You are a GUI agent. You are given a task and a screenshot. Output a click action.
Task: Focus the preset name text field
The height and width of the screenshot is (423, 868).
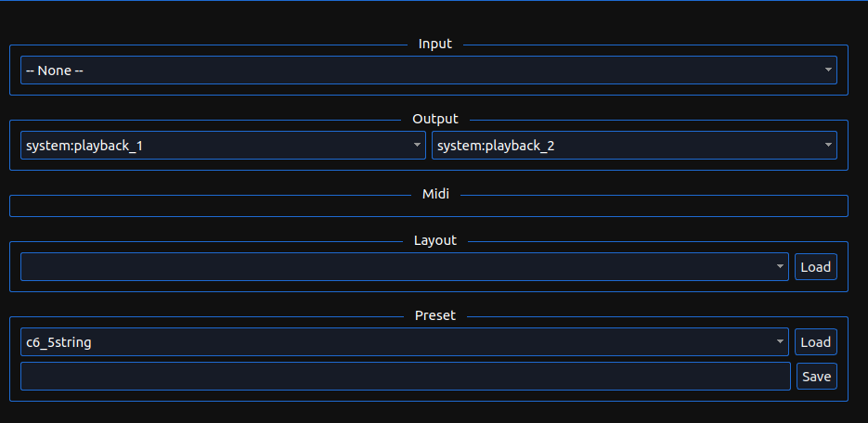405,377
